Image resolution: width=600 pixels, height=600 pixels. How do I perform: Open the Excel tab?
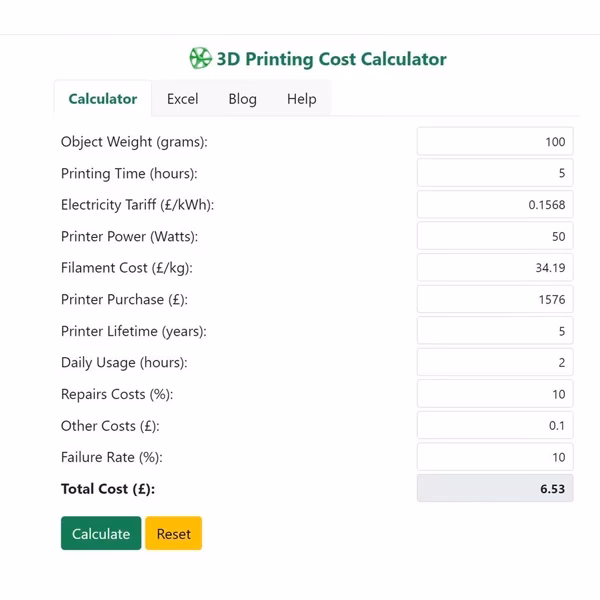pyautogui.click(x=182, y=99)
